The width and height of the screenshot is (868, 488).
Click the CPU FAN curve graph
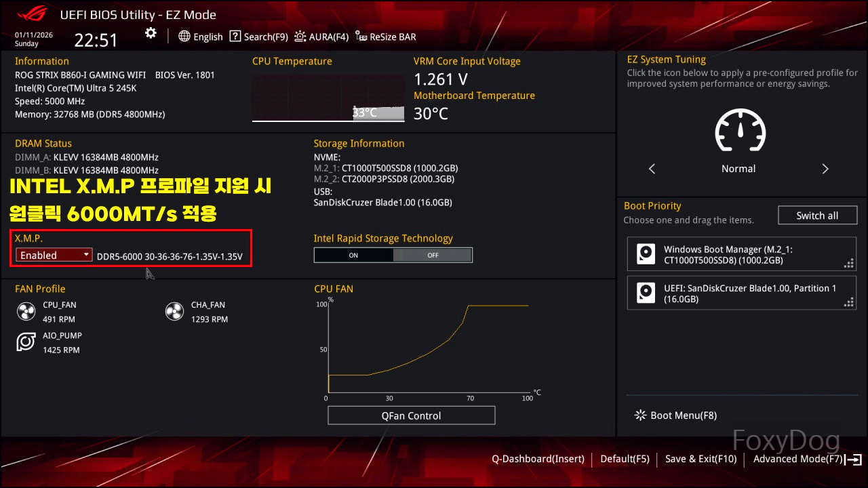click(x=429, y=349)
